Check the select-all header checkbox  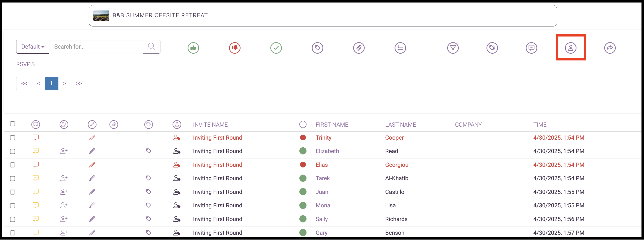coord(13,124)
